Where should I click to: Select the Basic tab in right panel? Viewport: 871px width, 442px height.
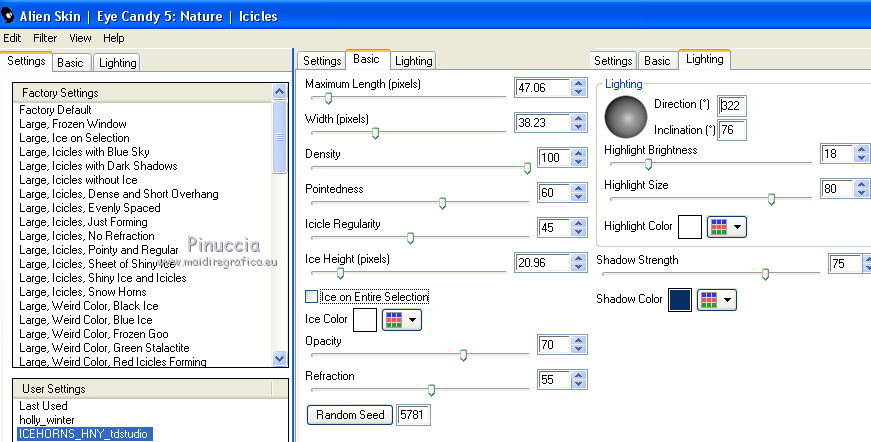pos(657,61)
